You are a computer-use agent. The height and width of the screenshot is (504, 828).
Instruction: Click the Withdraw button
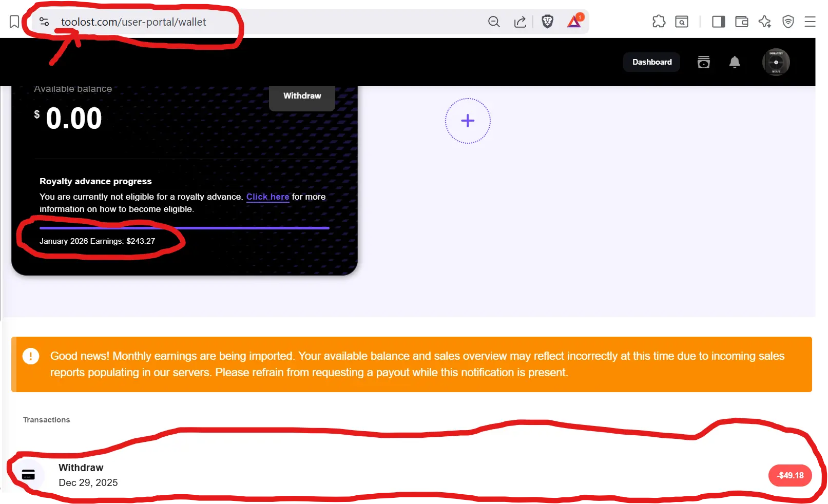[x=302, y=96]
